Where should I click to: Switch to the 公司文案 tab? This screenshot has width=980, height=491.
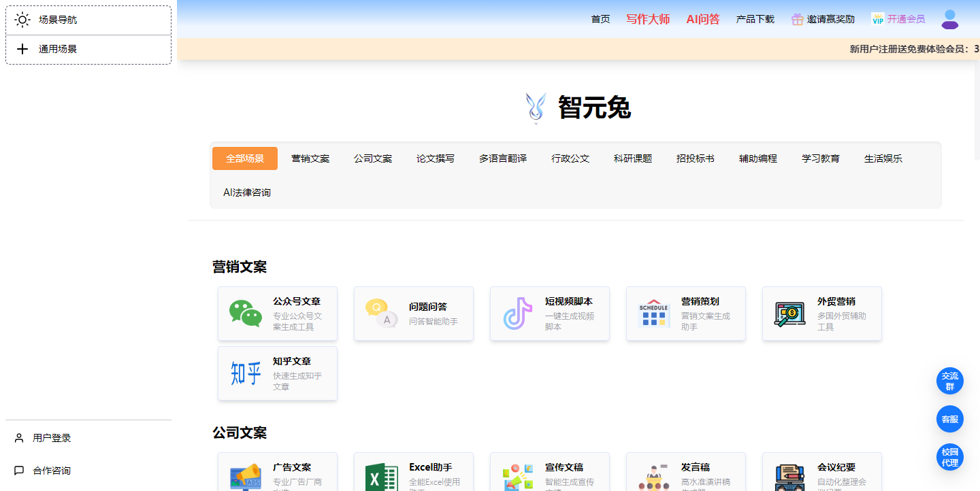373,158
